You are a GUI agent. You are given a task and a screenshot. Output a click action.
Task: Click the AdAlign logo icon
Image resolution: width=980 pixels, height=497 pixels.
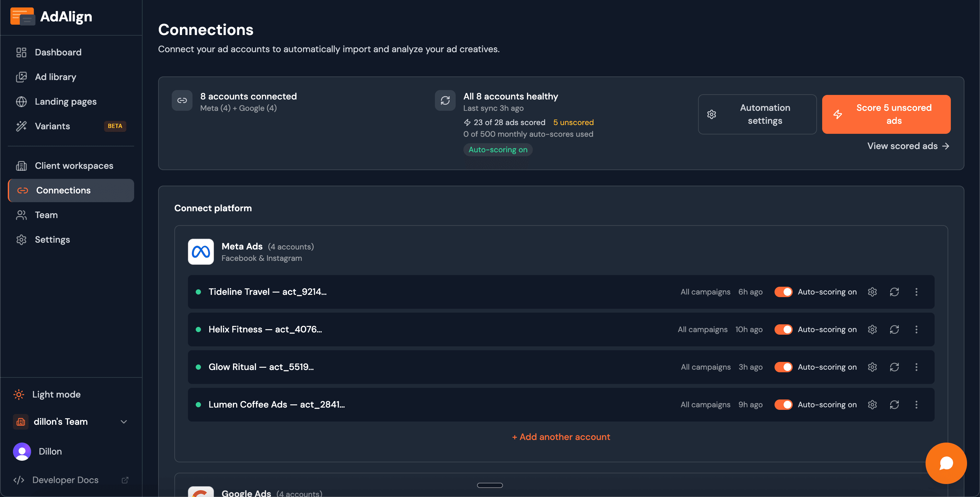[x=22, y=16]
